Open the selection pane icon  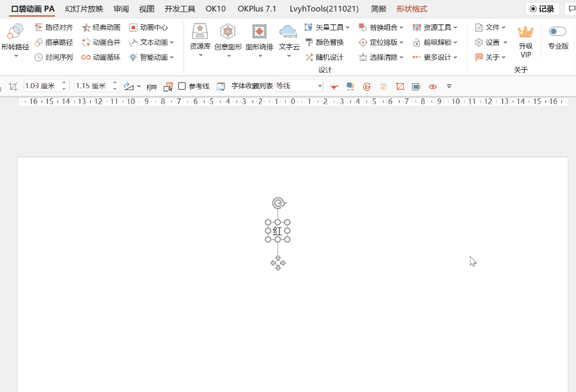168,87
